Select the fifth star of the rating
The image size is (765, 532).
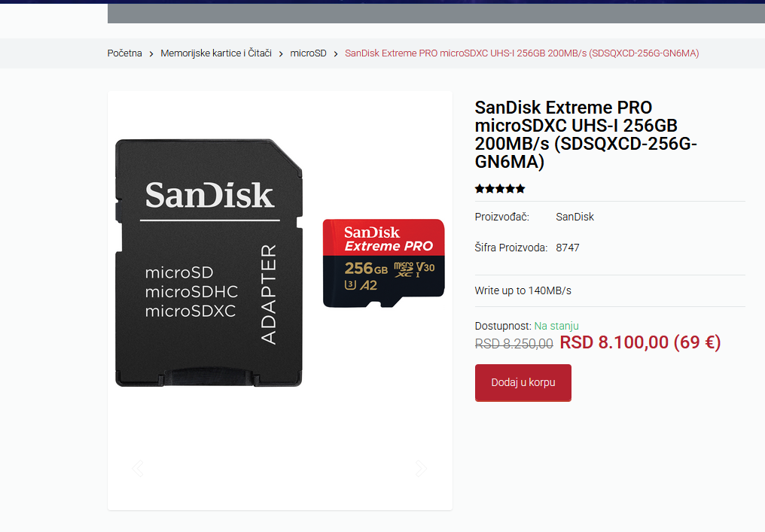click(520, 189)
